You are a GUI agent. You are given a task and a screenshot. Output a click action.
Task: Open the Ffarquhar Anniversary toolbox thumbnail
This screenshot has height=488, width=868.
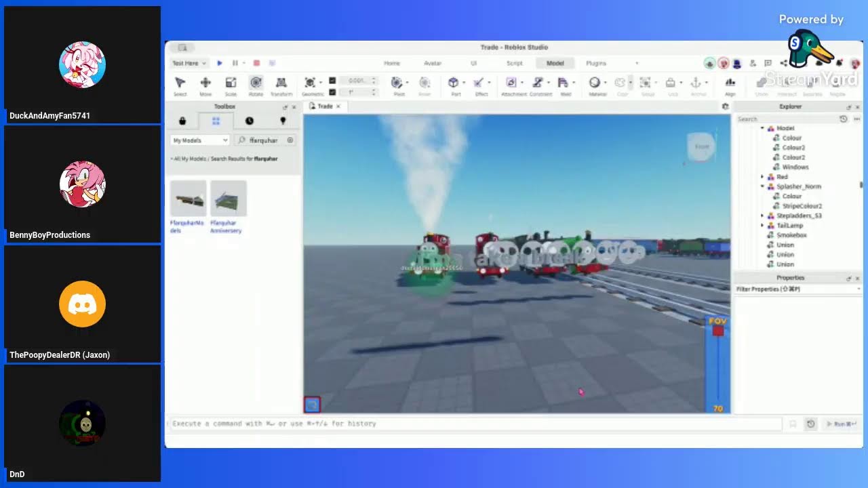[x=229, y=199]
